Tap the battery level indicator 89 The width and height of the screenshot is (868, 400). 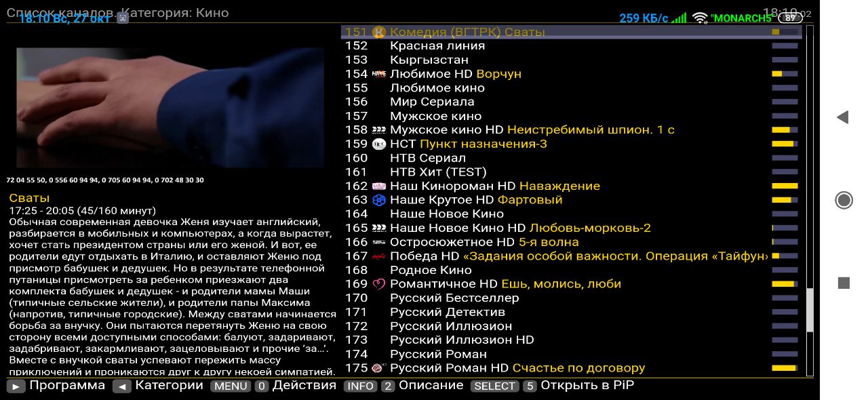point(790,18)
